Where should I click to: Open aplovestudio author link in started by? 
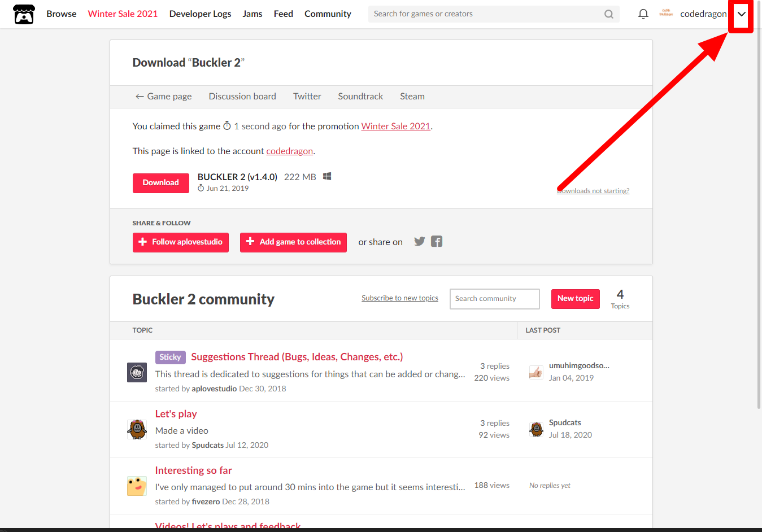pos(214,389)
